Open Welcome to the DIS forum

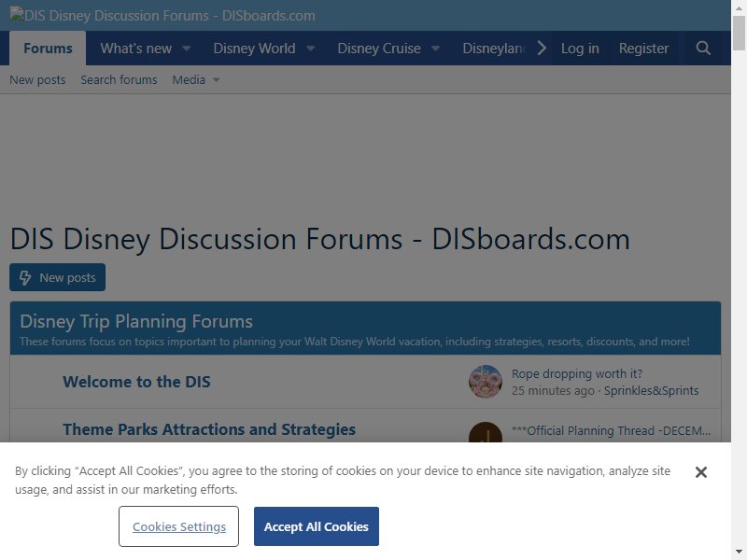pos(136,382)
